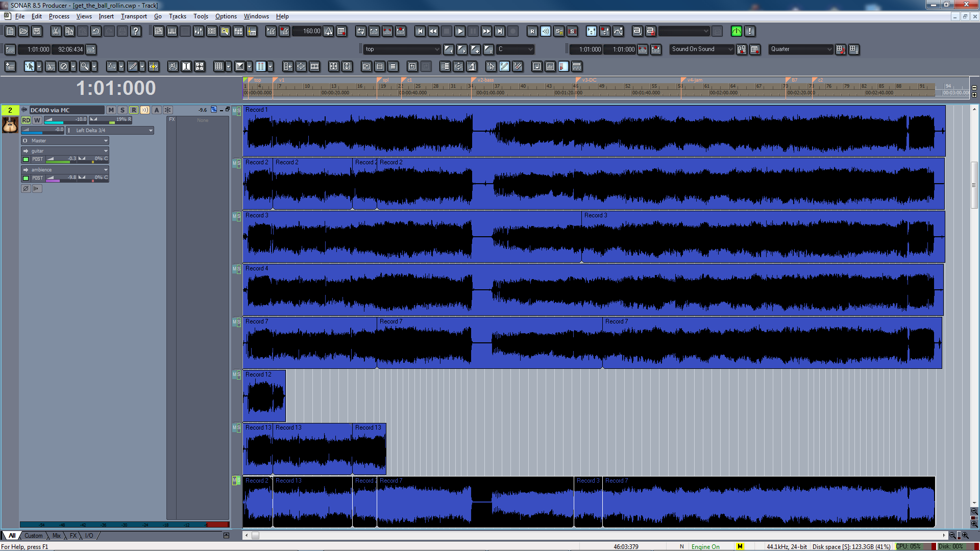Rewind to the project start
Screen dimensions: 980x551
tap(420, 32)
